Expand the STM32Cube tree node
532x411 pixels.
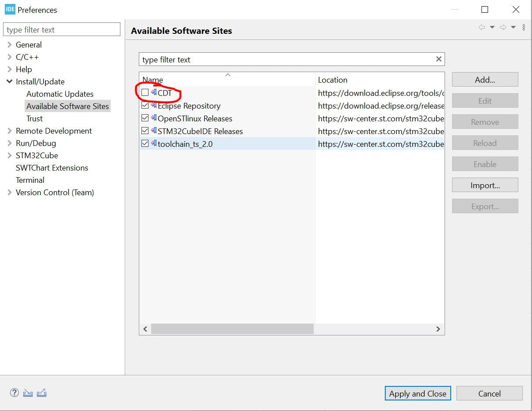(x=9, y=155)
